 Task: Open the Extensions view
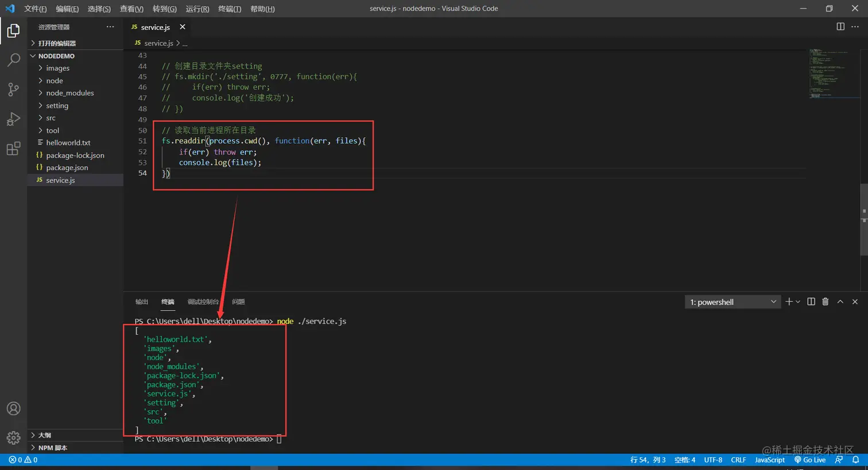[13, 149]
